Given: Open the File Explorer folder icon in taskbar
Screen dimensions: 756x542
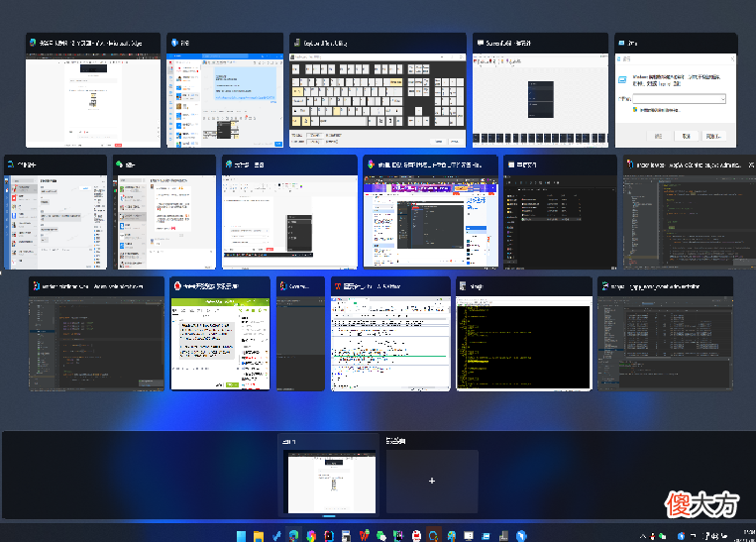Looking at the screenshot, I should (x=259, y=535).
